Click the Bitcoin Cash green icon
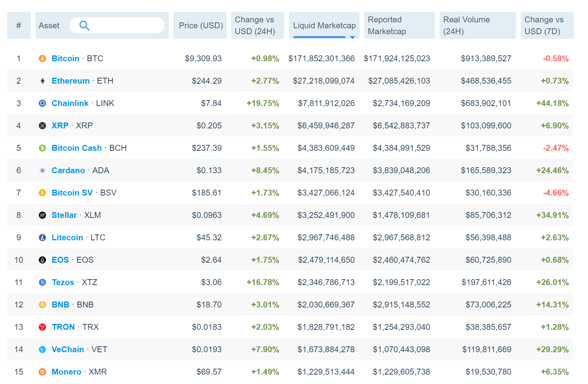This screenshot has height=384, width=588. pyautogui.click(x=42, y=148)
